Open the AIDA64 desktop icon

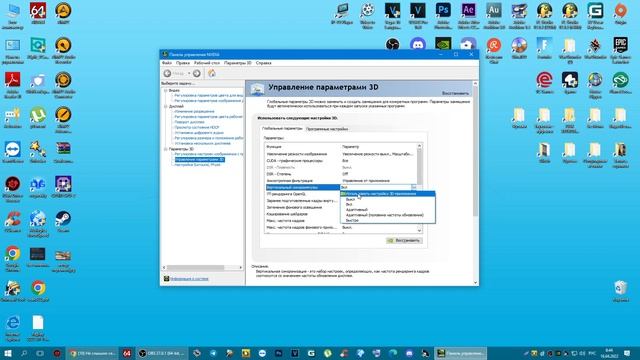pos(38,13)
